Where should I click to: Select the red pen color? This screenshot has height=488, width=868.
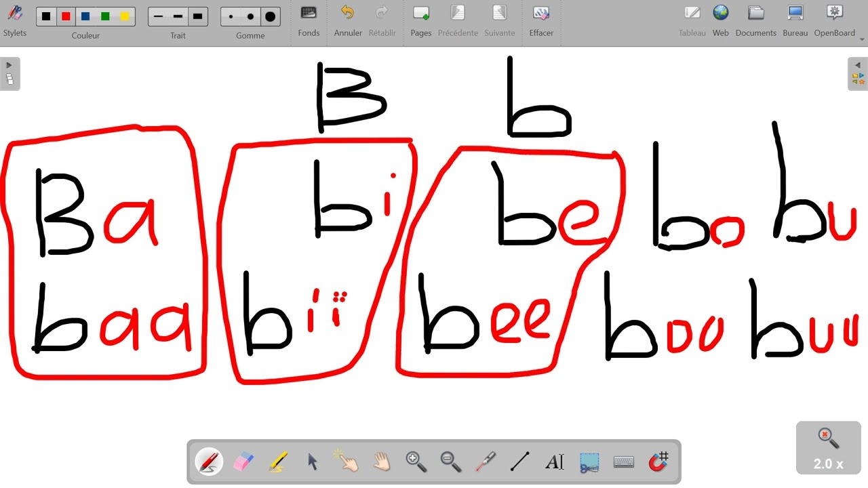[66, 16]
